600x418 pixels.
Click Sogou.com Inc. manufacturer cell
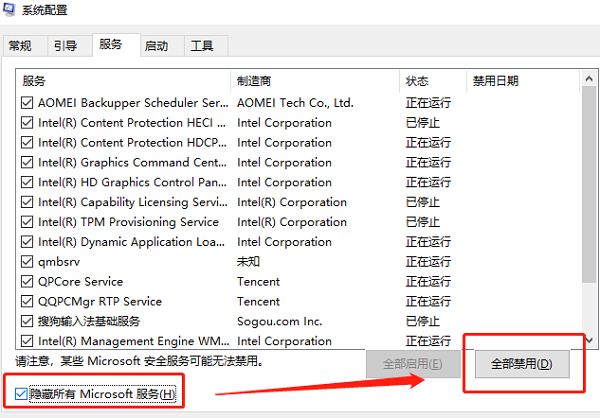[280, 322]
